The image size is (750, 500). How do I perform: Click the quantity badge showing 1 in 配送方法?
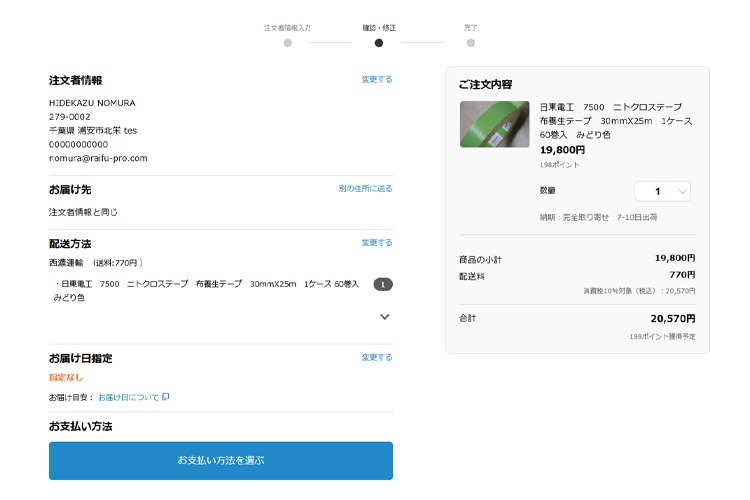pos(383,284)
